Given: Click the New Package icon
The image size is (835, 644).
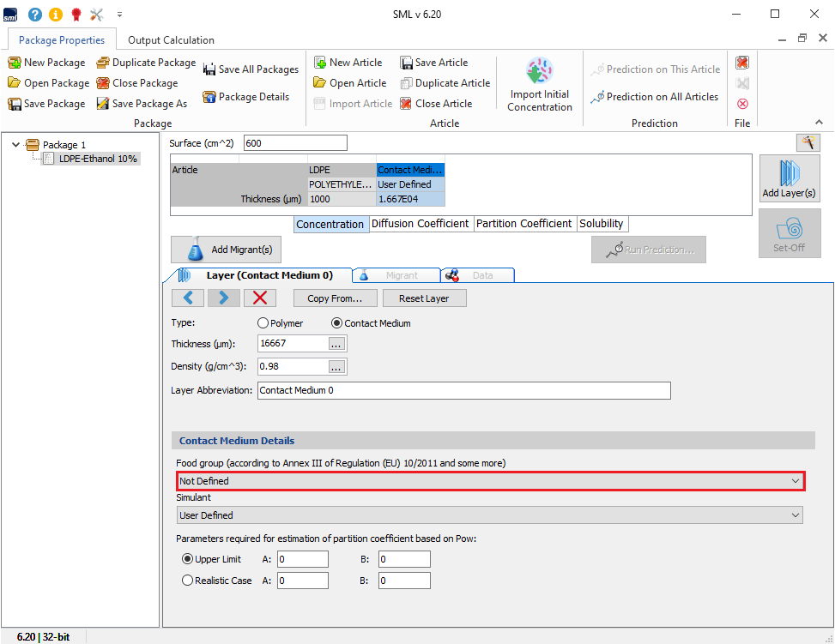Looking at the screenshot, I should (15, 63).
